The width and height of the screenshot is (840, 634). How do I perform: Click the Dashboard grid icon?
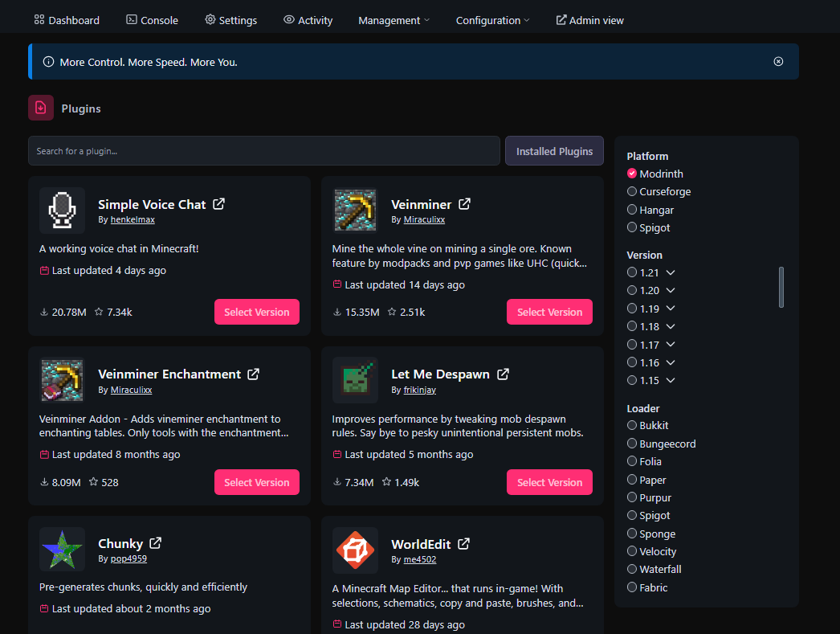39,20
